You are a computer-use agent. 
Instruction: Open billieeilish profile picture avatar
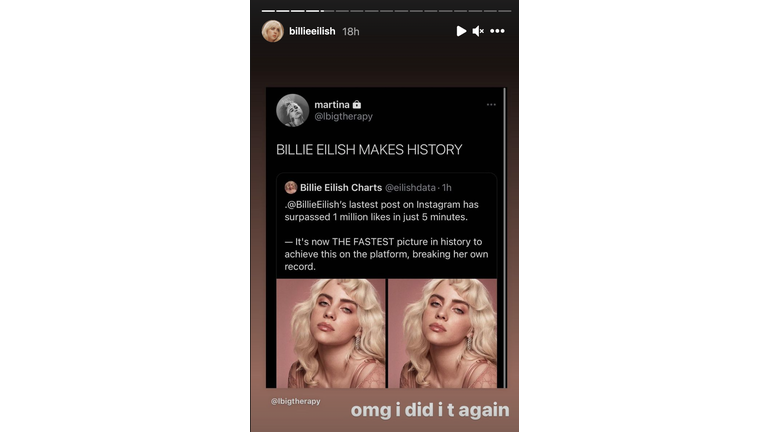pyautogui.click(x=272, y=31)
